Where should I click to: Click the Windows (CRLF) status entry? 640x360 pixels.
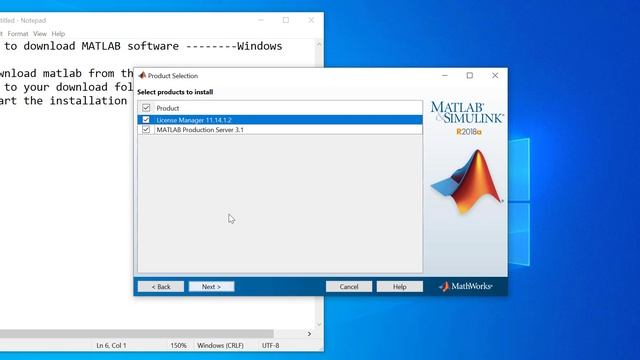point(220,345)
